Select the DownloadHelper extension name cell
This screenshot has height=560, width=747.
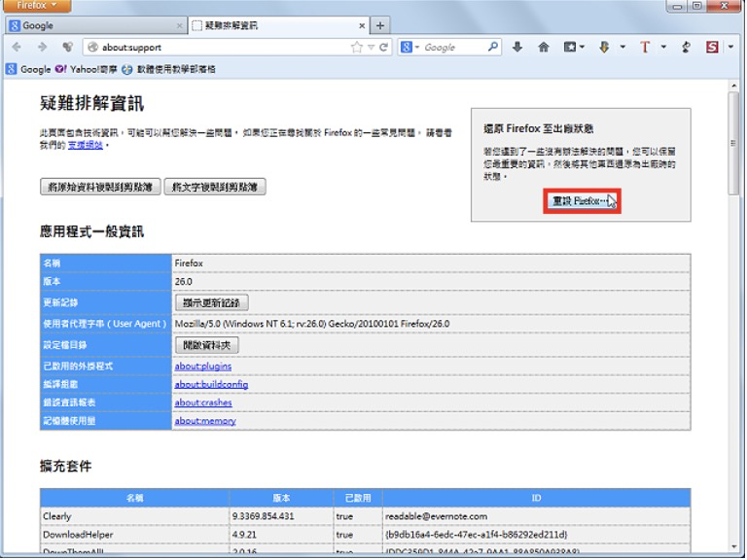coord(134,535)
